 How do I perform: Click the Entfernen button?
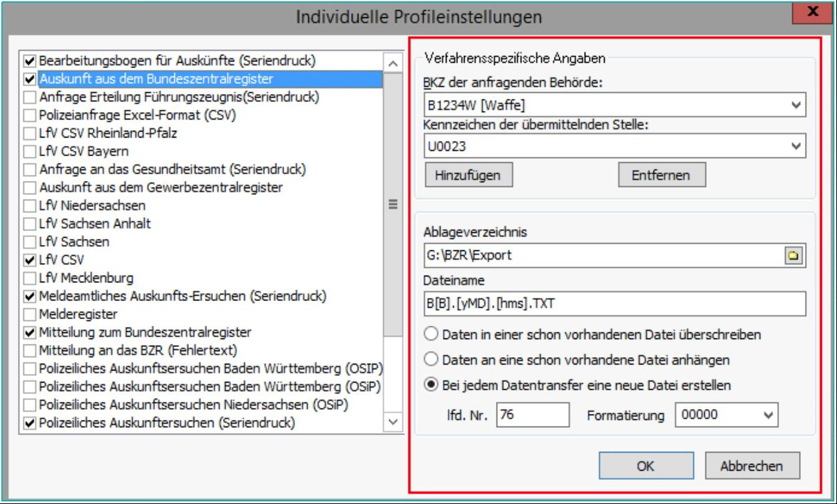tap(662, 176)
